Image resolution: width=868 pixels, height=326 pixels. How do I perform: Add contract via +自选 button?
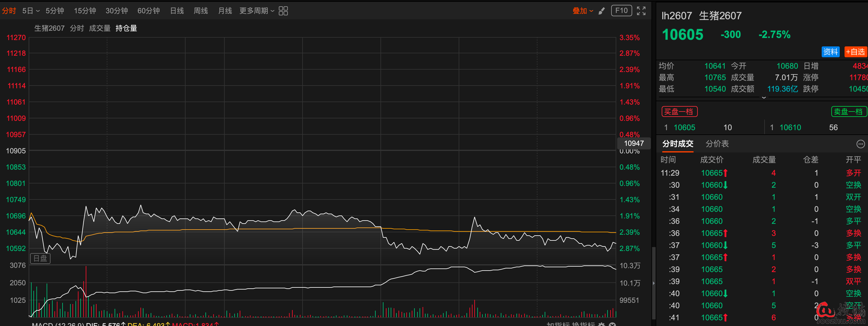click(856, 52)
